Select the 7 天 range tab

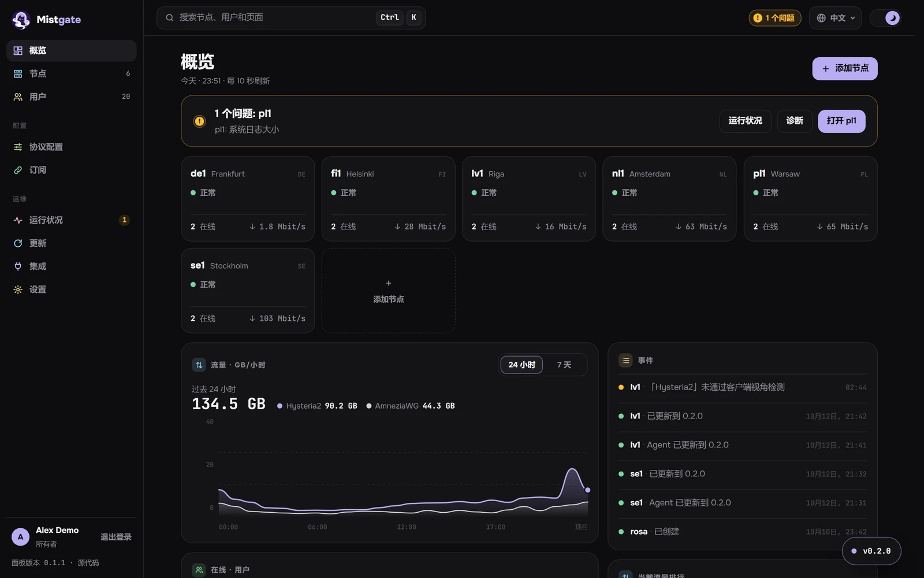pyautogui.click(x=564, y=365)
